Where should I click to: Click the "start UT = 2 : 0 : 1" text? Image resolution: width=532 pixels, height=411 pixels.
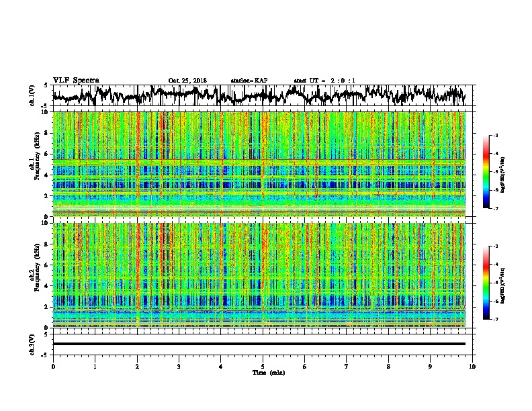324,81
